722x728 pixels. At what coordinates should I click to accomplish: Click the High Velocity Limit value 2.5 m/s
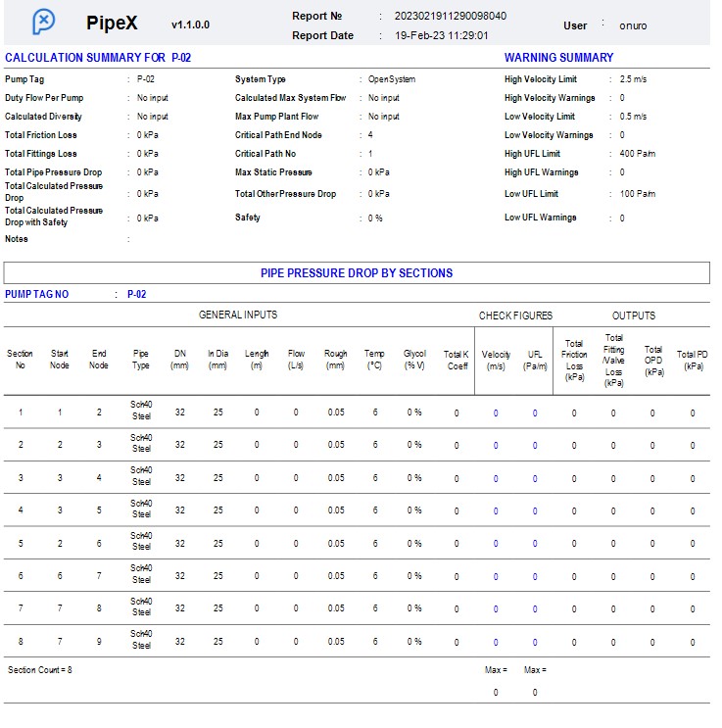(633, 79)
